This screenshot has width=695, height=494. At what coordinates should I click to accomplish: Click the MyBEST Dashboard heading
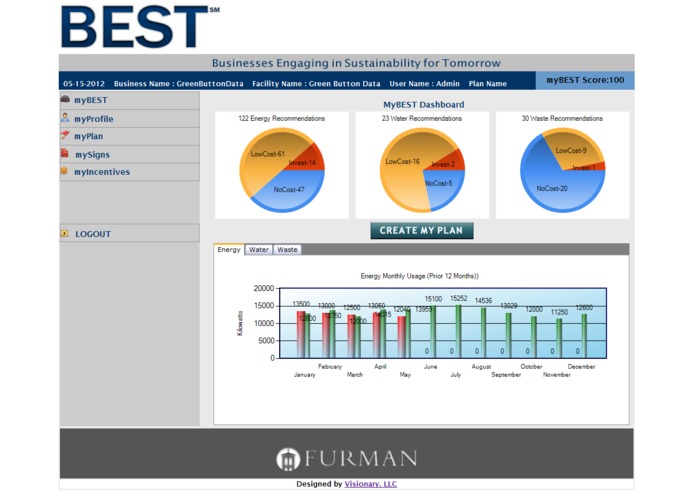tap(424, 105)
